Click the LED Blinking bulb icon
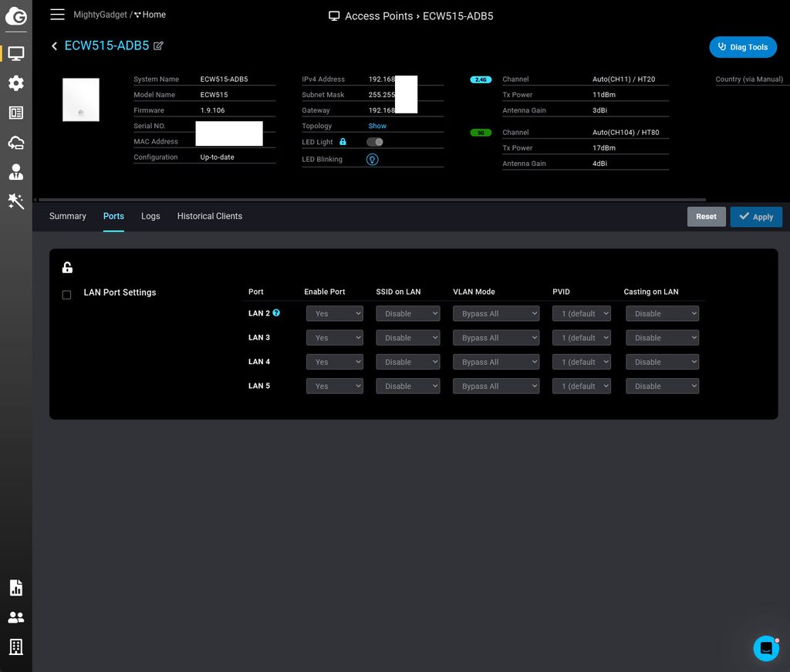This screenshot has height=672, width=790. tap(373, 159)
